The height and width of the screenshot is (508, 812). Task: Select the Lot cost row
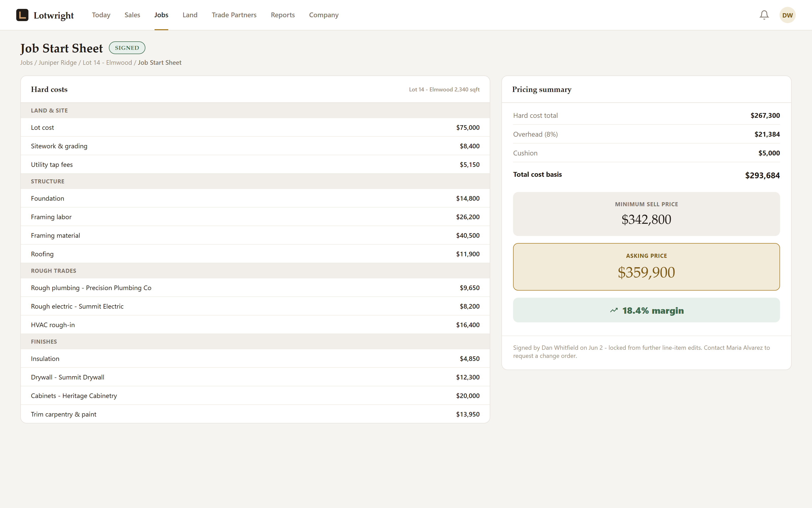tap(255, 127)
